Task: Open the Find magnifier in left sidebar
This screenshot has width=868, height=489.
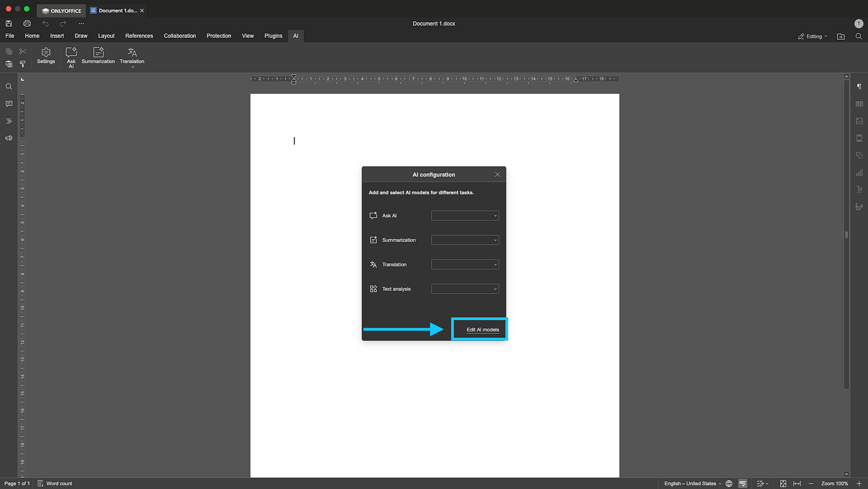Action: pyautogui.click(x=9, y=87)
